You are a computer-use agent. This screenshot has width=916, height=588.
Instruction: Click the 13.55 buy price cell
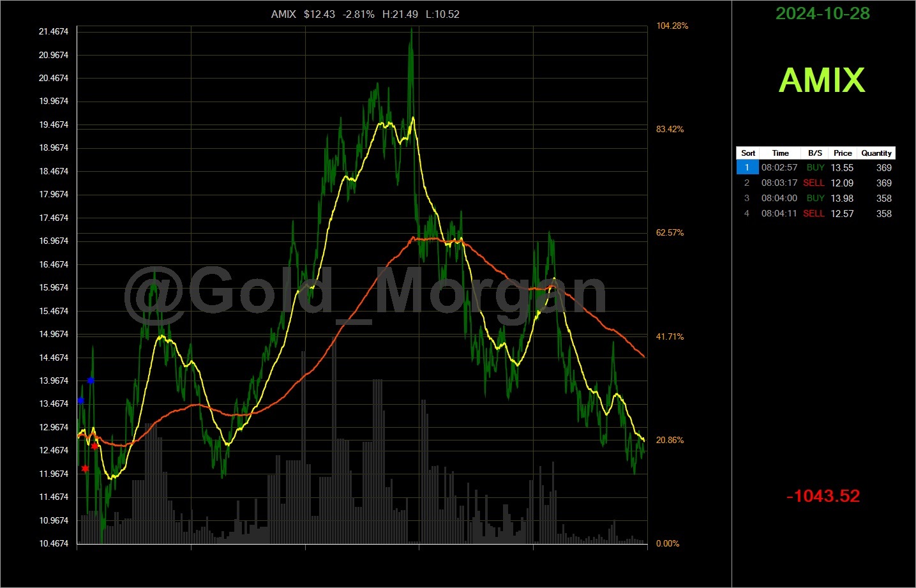pos(842,168)
